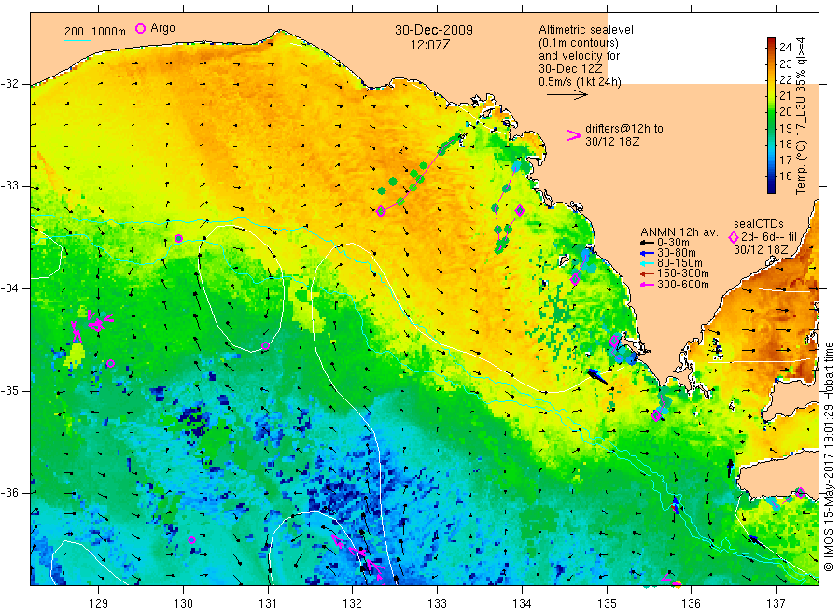This screenshot has width=840, height=616.
Task: Click the cyan isobath line sample under 200
Action: pyautogui.click(x=77, y=40)
